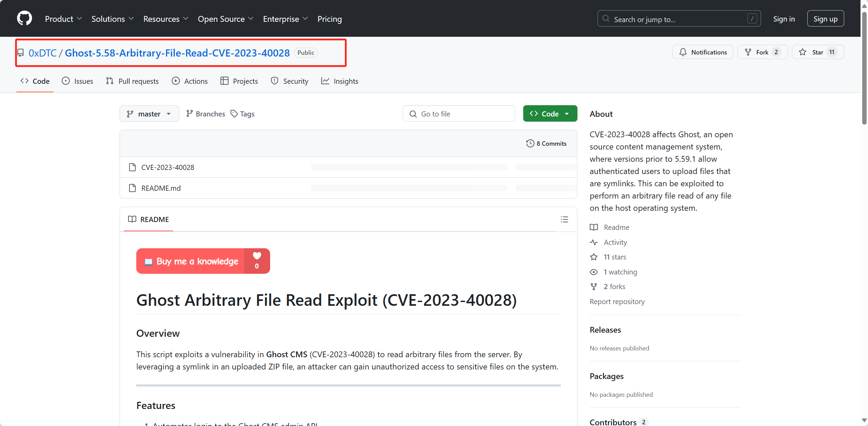Screen dimensions: 868x426
Task: Click the Sign up button
Action: click(825, 19)
